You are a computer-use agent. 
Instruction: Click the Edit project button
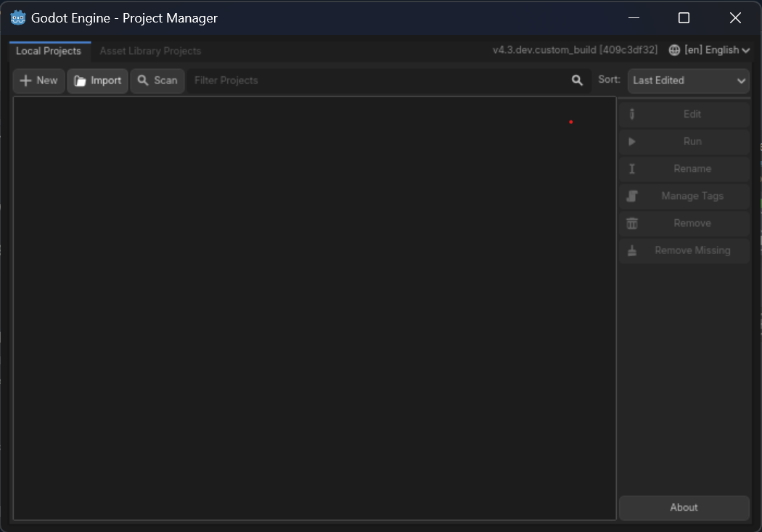684,114
